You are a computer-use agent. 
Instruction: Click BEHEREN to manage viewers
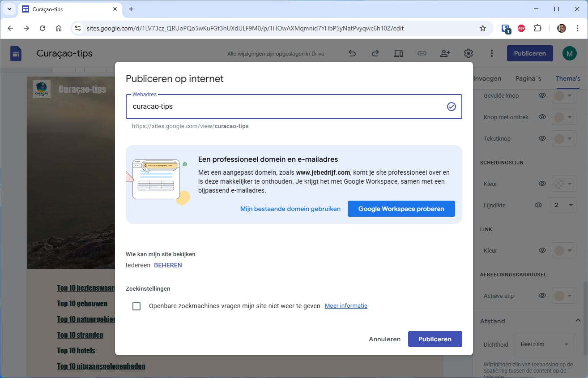[168, 265]
